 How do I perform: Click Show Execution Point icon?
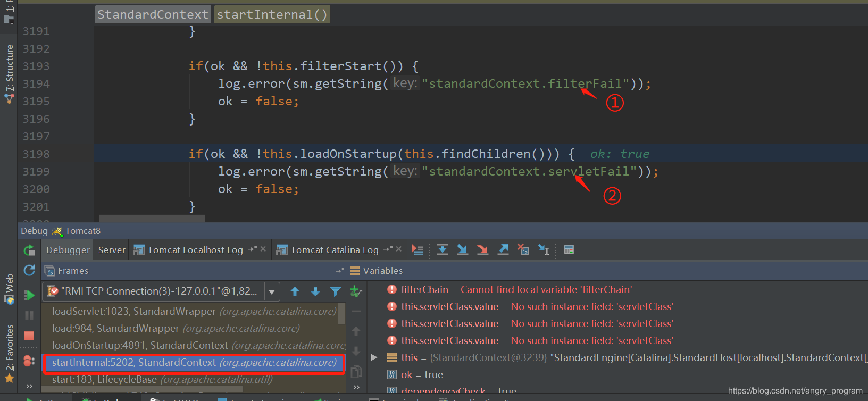pos(418,249)
